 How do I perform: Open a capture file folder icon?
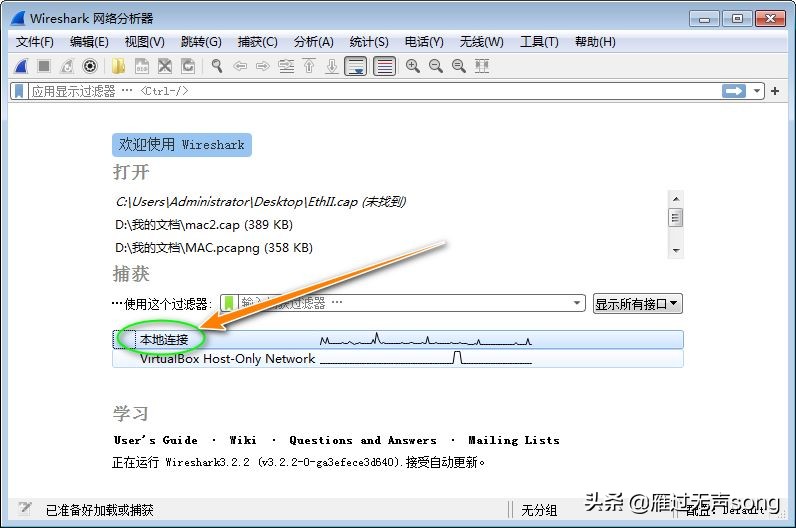[118, 66]
